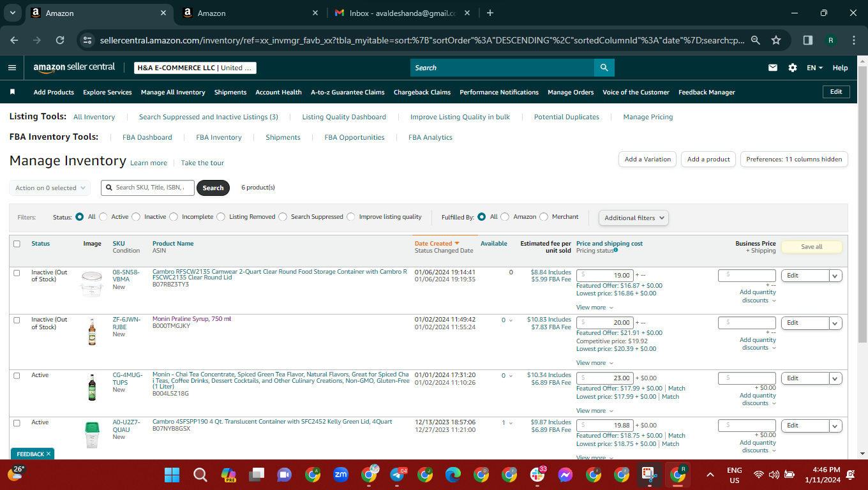Image resolution: width=868 pixels, height=490 pixels.
Task: Launch Zoom from the taskbar
Action: 341,475
